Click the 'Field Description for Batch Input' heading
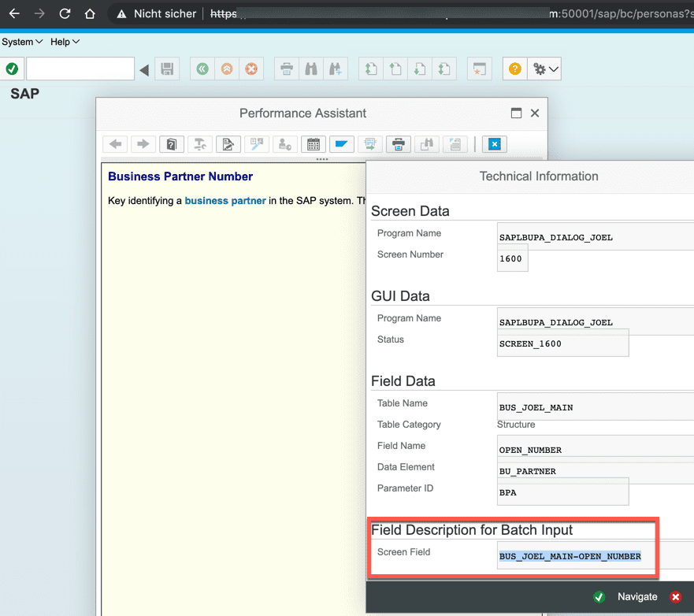This screenshot has height=616, width=694. pyautogui.click(x=472, y=529)
